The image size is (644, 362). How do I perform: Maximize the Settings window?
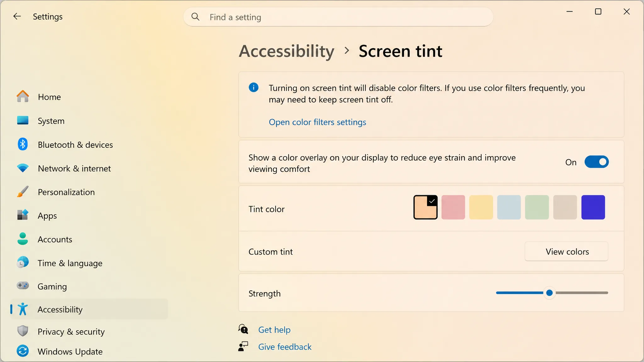(x=598, y=12)
